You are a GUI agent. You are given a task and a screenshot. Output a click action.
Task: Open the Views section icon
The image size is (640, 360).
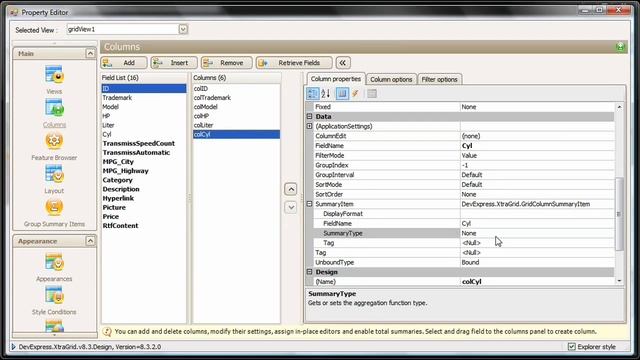[54, 75]
